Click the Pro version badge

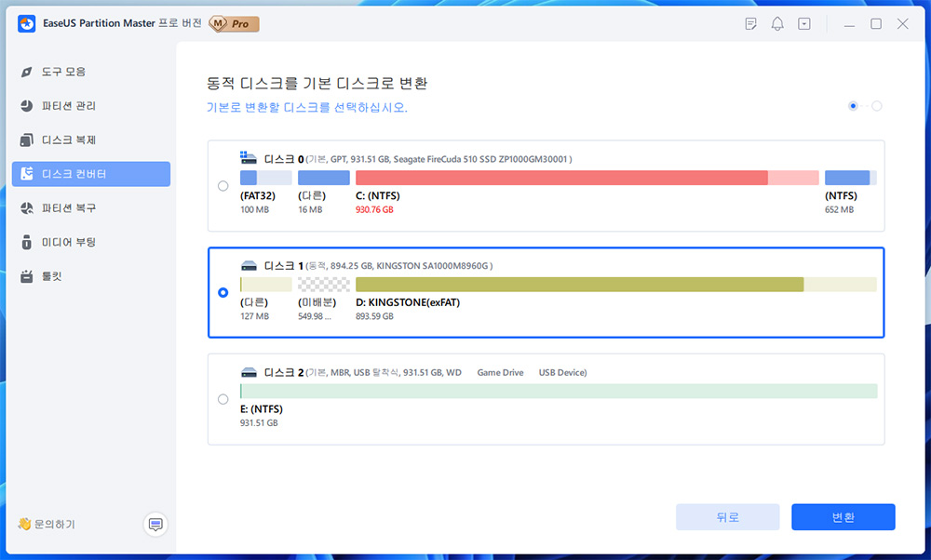[235, 24]
